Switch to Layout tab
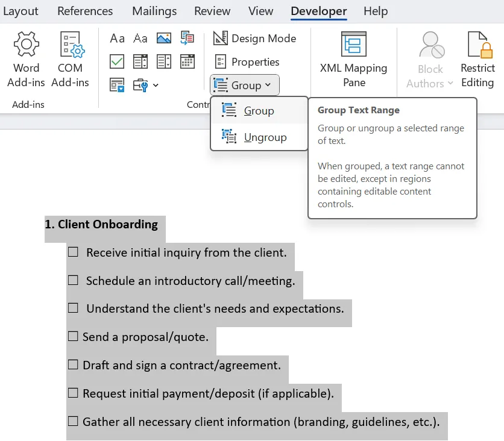Viewport: 504px width, 441px height. pyautogui.click(x=20, y=11)
